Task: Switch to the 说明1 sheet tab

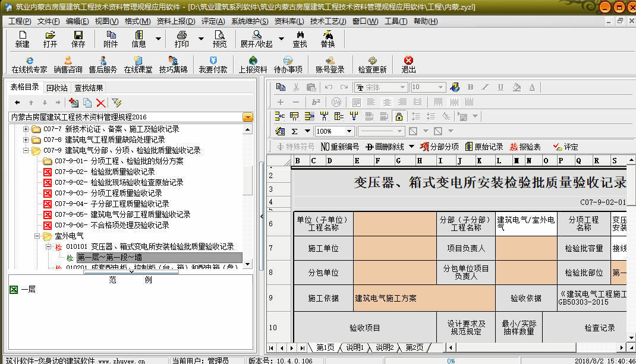Action: (x=354, y=347)
